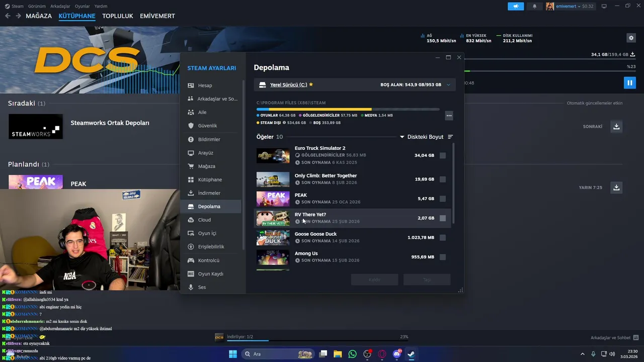Tick the Among Us checkbox
Screen dimensions: 644x362
coord(443,257)
